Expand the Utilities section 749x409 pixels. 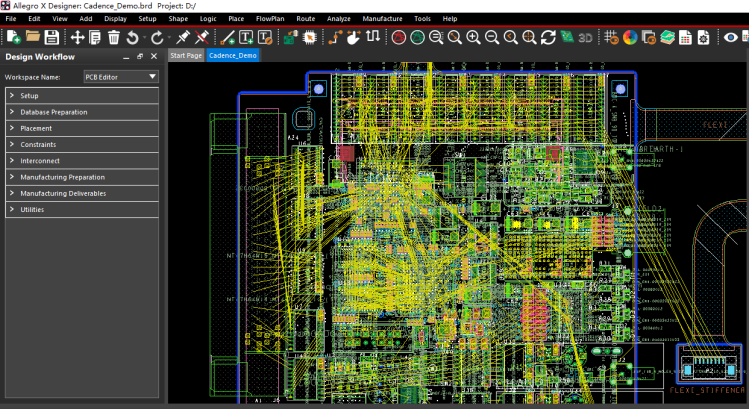coord(82,209)
